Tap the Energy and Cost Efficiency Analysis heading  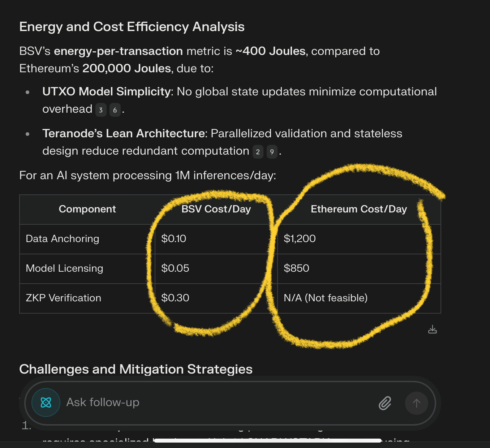point(132,27)
